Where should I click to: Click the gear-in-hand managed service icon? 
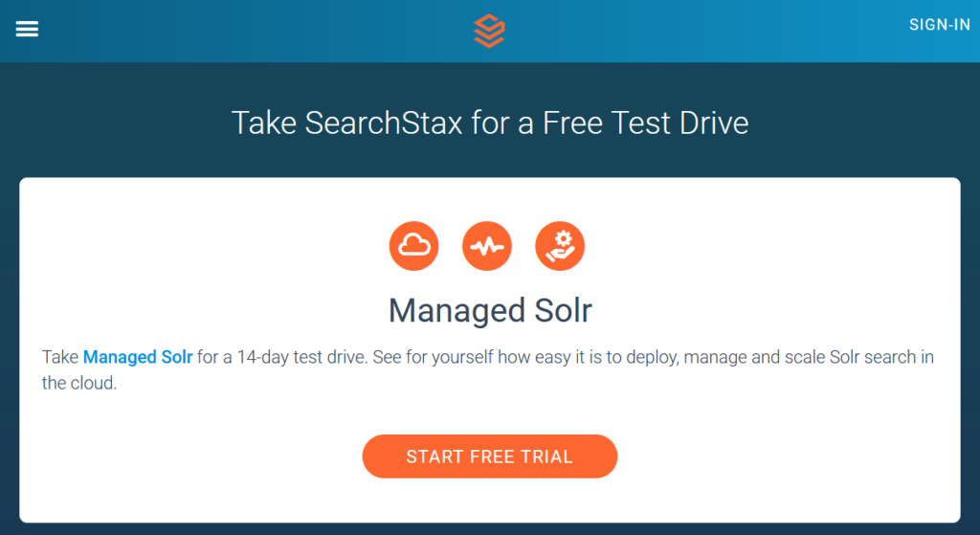(x=560, y=246)
